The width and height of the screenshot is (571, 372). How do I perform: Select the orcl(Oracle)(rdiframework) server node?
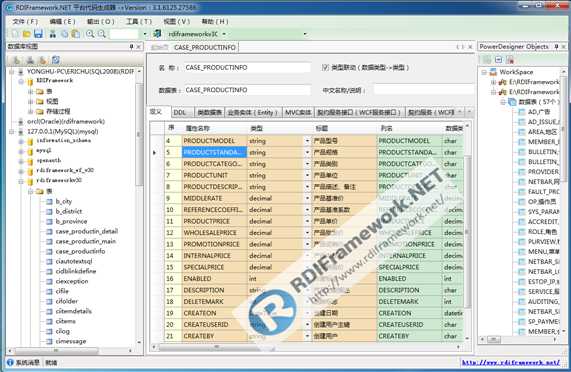click(66, 122)
